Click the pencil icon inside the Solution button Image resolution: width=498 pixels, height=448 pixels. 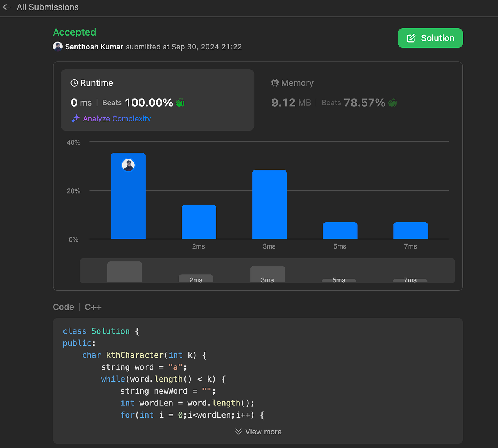(411, 38)
